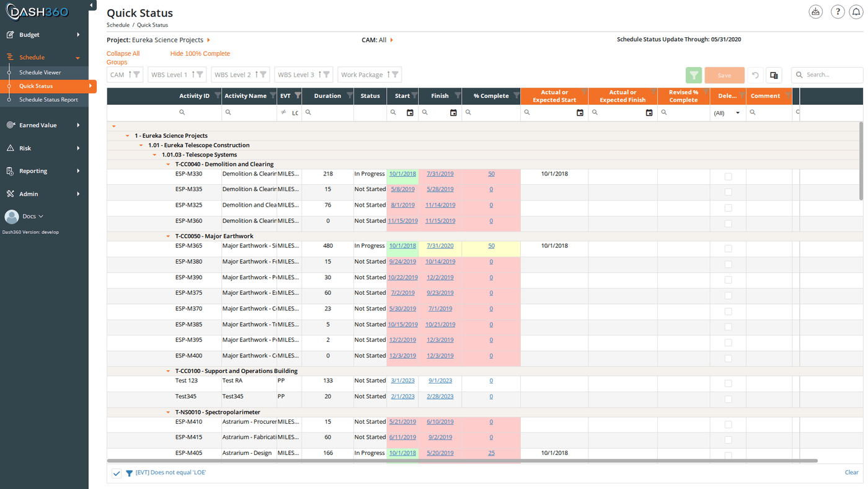The height and width of the screenshot is (489, 868).
Task: Open the calendar picker under Start column
Action: [x=410, y=113]
